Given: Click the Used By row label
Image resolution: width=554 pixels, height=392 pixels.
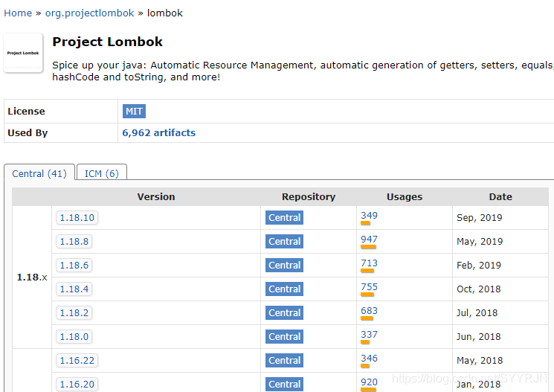Looking at the screenshot, I should click(28, 133).
